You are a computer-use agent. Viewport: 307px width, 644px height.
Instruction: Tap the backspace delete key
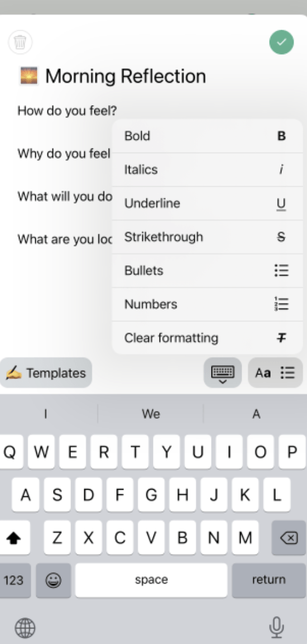[x=289, y=538]
